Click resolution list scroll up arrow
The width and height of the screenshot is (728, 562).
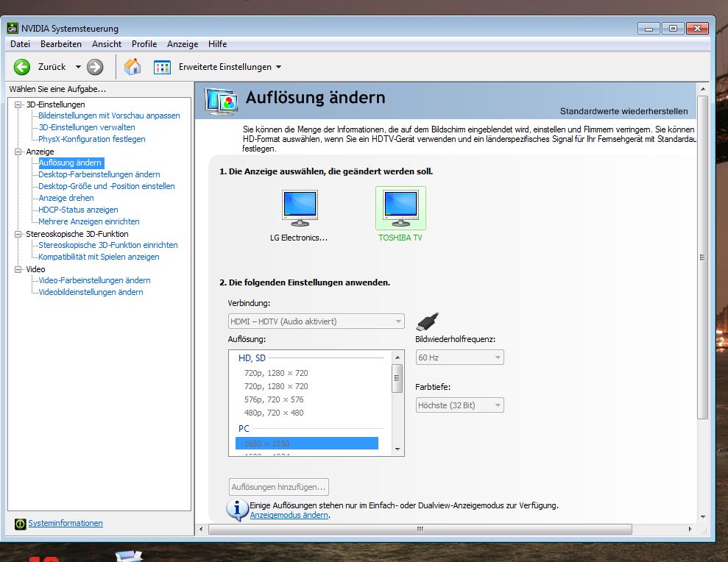[397, 358]
